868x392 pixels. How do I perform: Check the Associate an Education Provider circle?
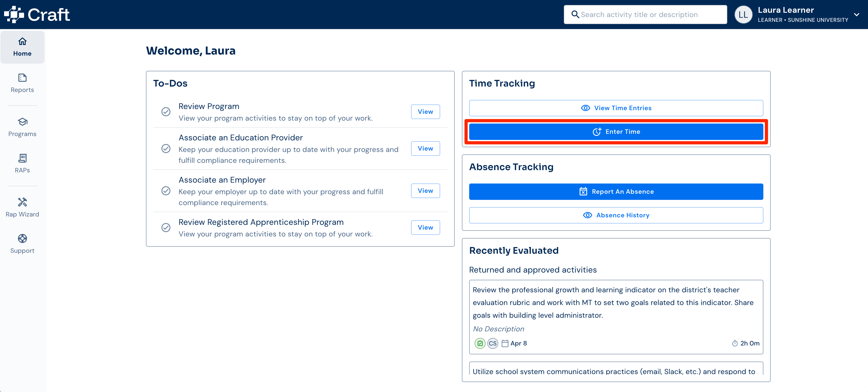click(166, 149)
